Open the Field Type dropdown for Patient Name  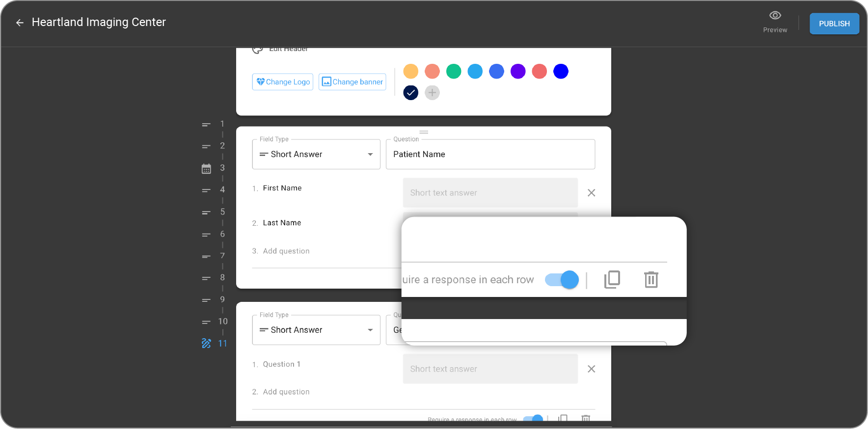(316, 155)
